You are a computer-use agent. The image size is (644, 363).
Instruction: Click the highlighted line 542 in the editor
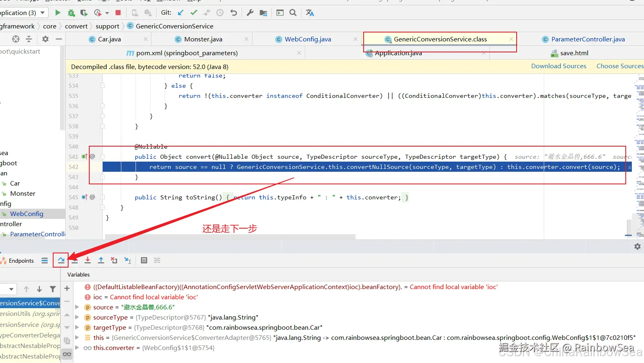[x=367, y=167]
